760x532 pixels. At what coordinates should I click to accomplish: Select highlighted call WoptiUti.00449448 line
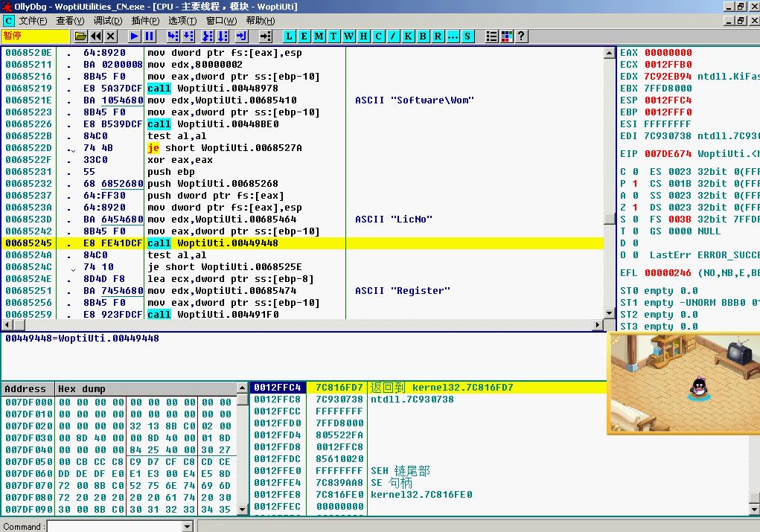[302, 243]
